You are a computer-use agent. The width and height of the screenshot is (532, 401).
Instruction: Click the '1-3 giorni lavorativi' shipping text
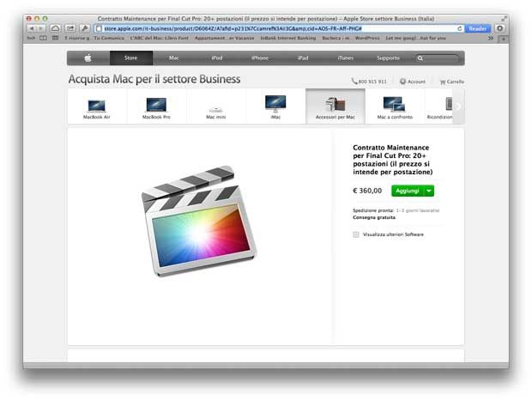click(418, 210)
